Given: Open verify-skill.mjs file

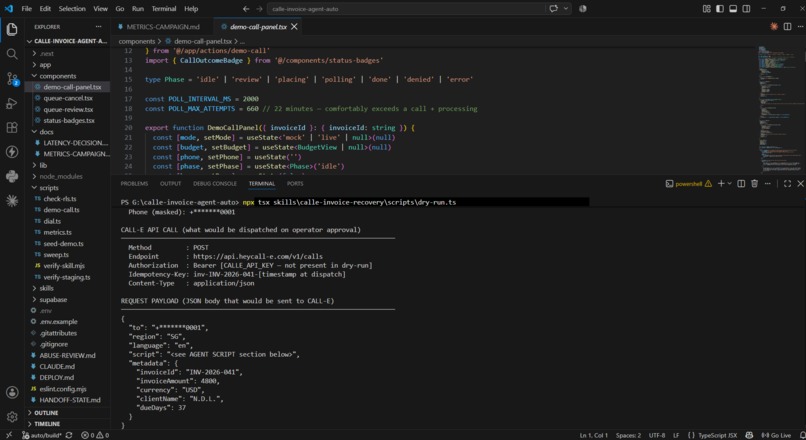Looking at the screenshot, I should coord(64,266).
